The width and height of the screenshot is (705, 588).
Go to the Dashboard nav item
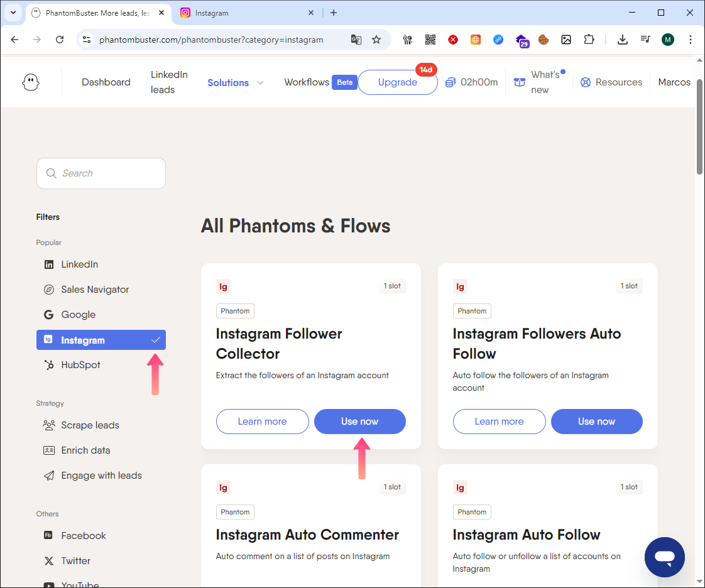106,82
